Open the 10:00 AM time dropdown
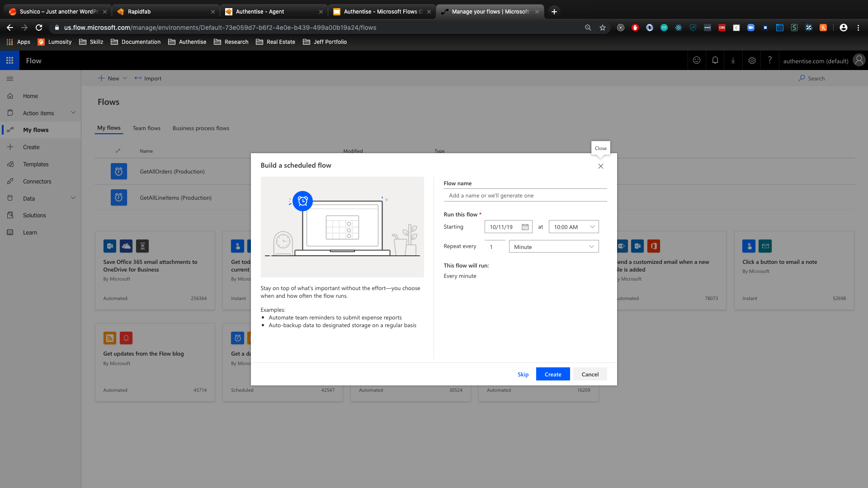The height and width of the screenshot is (488, 868). pos(573,227)
